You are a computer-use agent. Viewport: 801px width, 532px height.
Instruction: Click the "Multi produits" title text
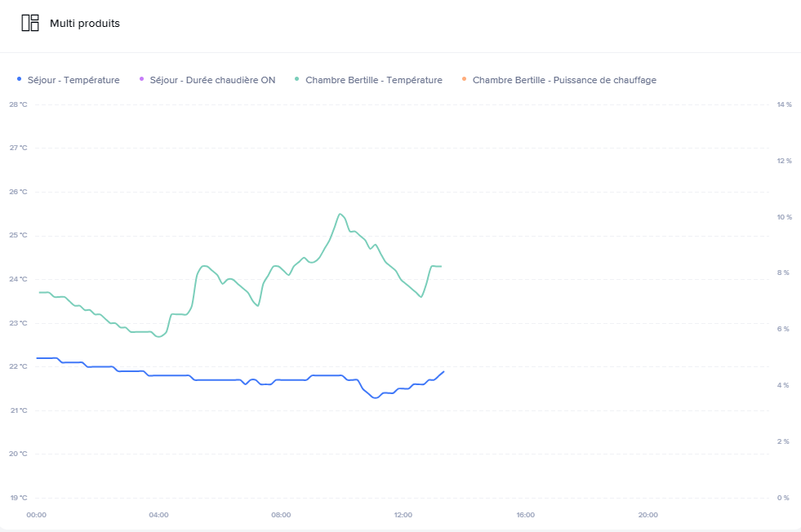tap(85, 24)
